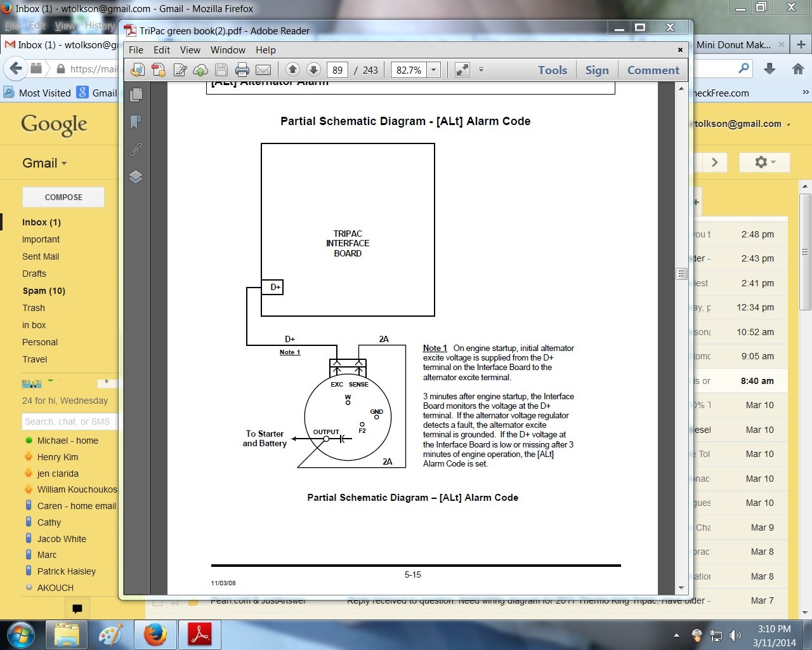Show page thumbnails panel icon

pyautogui.click(x=136, y=95)
